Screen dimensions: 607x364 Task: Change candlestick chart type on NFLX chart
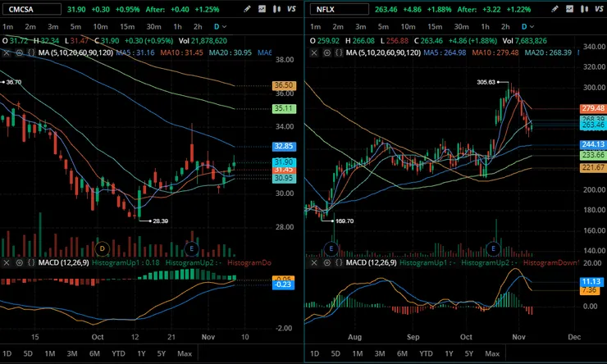[x=584, y=9]
